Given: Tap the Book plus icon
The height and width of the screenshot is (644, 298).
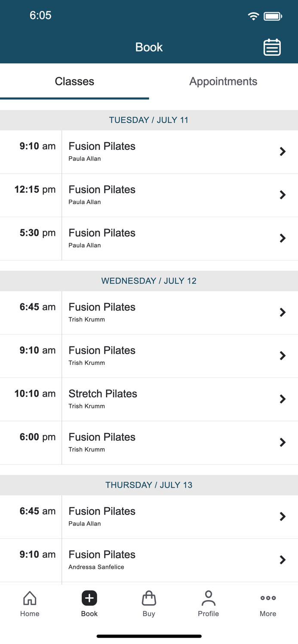Looking at the screenshot, I should click(x=89, y=598).
